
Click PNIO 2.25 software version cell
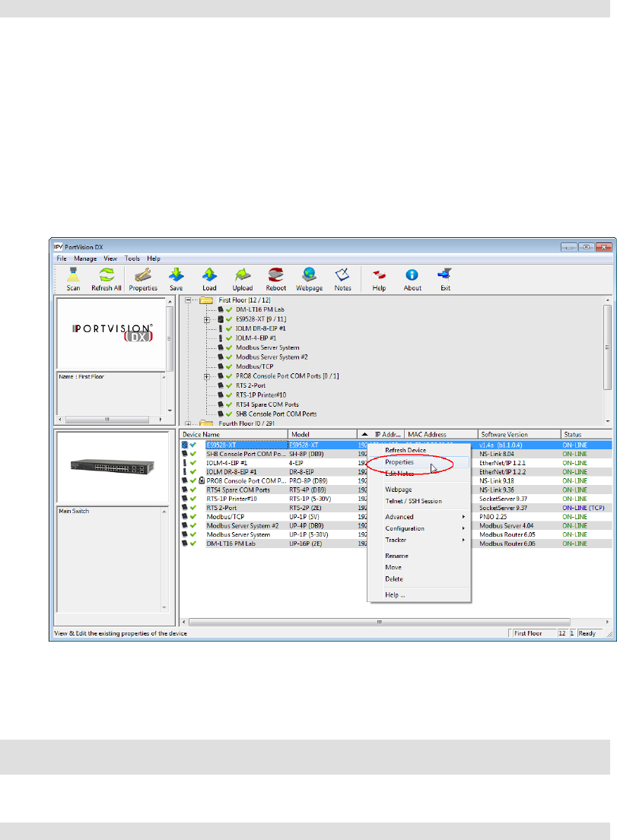tap(493, 517)
